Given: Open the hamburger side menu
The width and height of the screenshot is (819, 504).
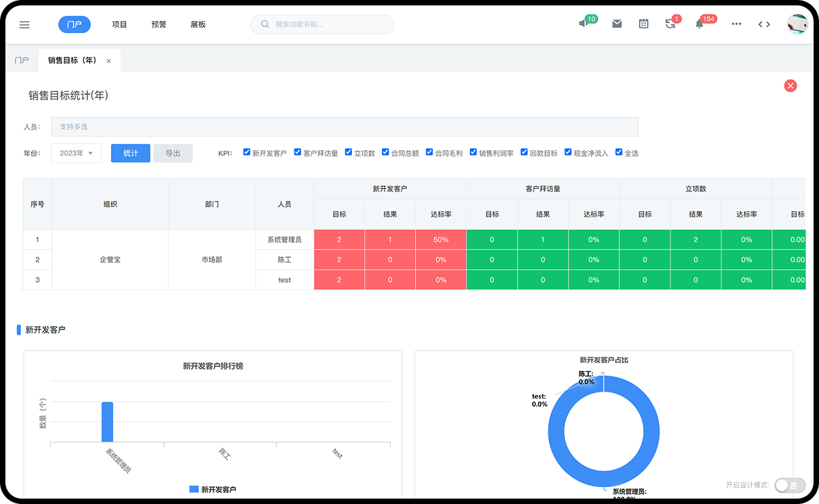Looking at the screenshot, I should pyautogui.click(x=24, y=24).
